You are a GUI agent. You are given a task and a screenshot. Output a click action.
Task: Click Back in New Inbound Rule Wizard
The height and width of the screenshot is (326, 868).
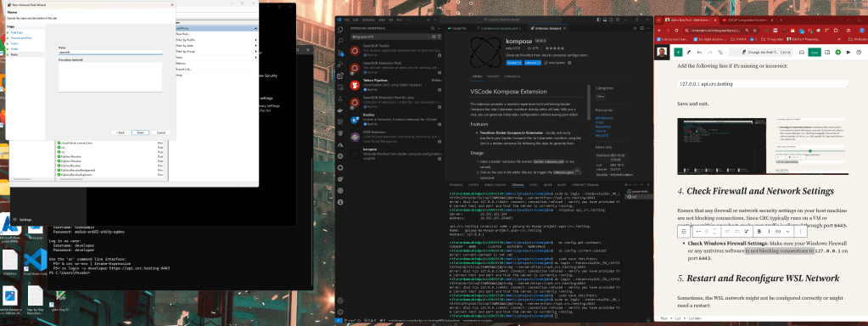120,132
